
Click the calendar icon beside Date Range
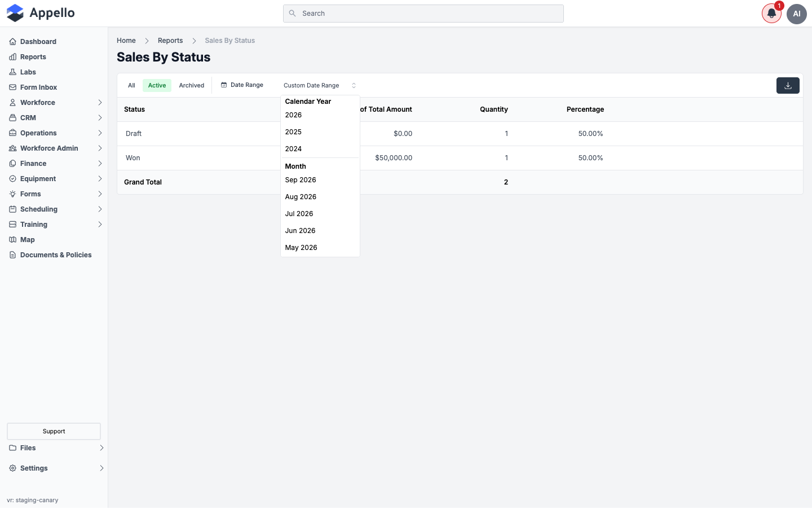coord(224,85)
